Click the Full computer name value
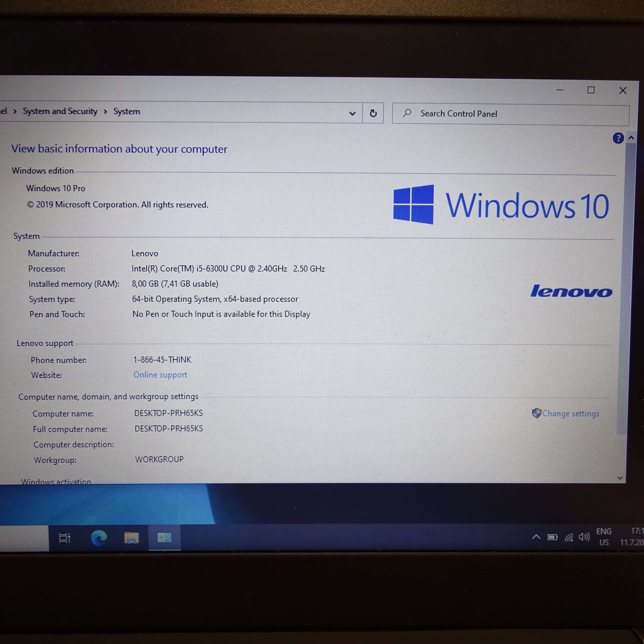644x644 pixels. click(169, 428)
